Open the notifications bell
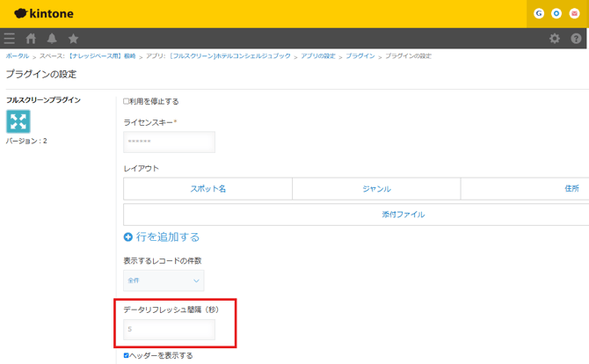This screenshot has width=589, height=364. [52, 39]
